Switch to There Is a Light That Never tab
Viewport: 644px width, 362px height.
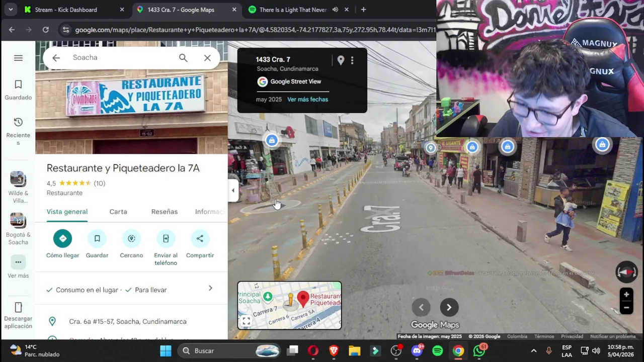coord(293,10)
